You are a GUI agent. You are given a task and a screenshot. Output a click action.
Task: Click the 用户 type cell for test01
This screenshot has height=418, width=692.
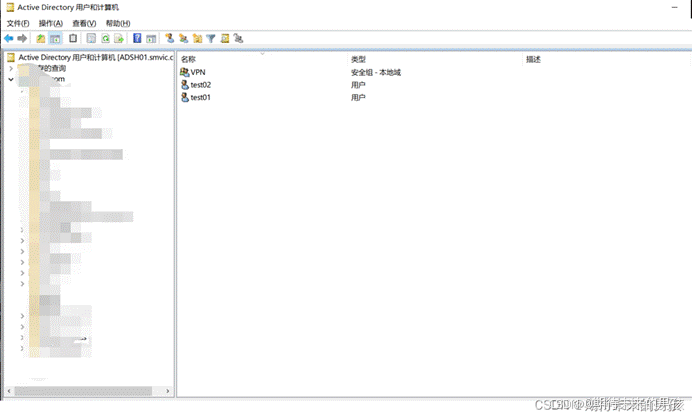(358, 97)
